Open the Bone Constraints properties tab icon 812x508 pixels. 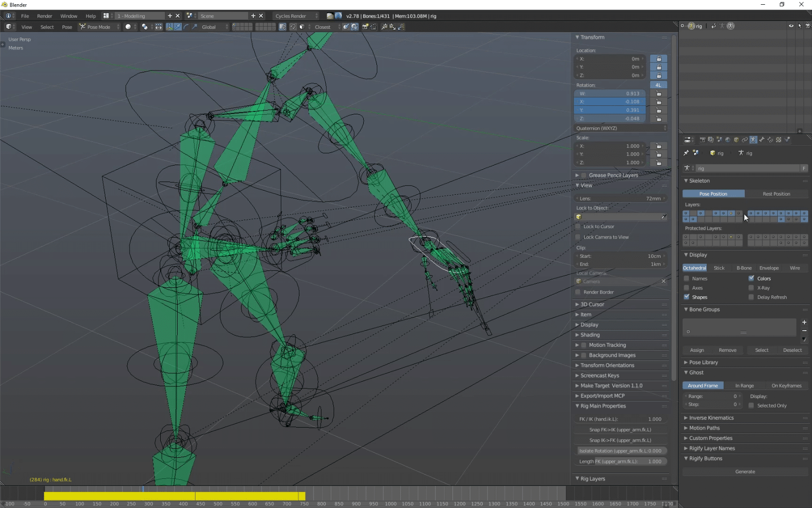770,140
